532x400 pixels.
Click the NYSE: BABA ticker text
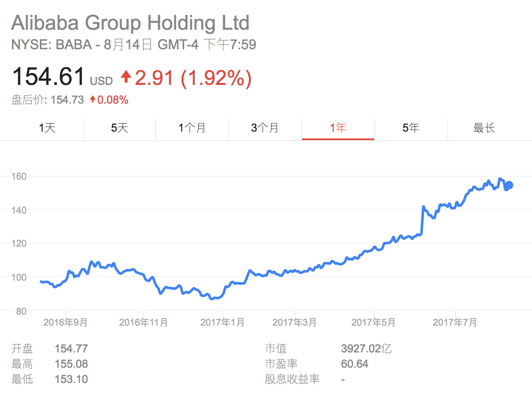point(52,45)
